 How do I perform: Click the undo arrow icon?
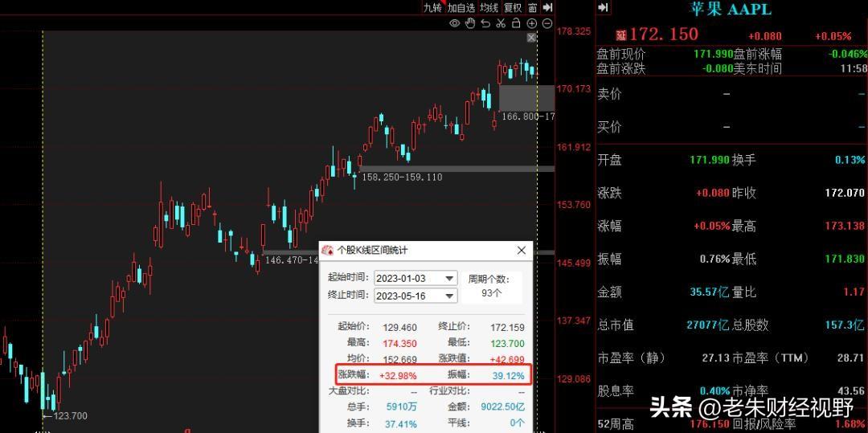click(485, 23)
